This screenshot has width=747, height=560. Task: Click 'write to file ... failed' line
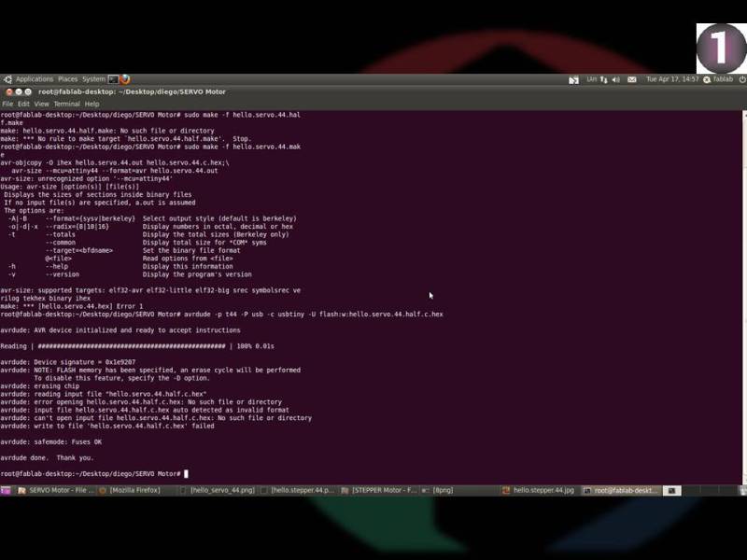point(107,427)
